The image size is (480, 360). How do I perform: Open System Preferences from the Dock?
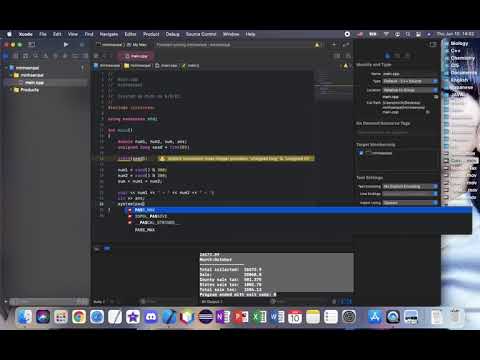point(349,317)
